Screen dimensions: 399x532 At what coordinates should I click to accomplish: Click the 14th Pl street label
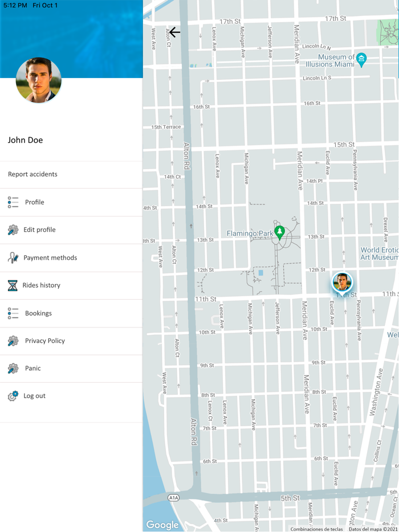pos(314,181)
